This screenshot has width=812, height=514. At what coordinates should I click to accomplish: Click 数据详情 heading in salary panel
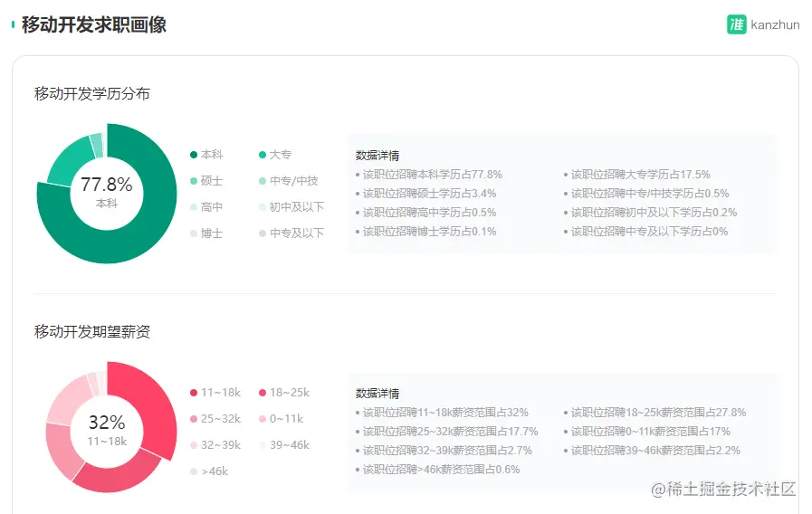[377, 394]
